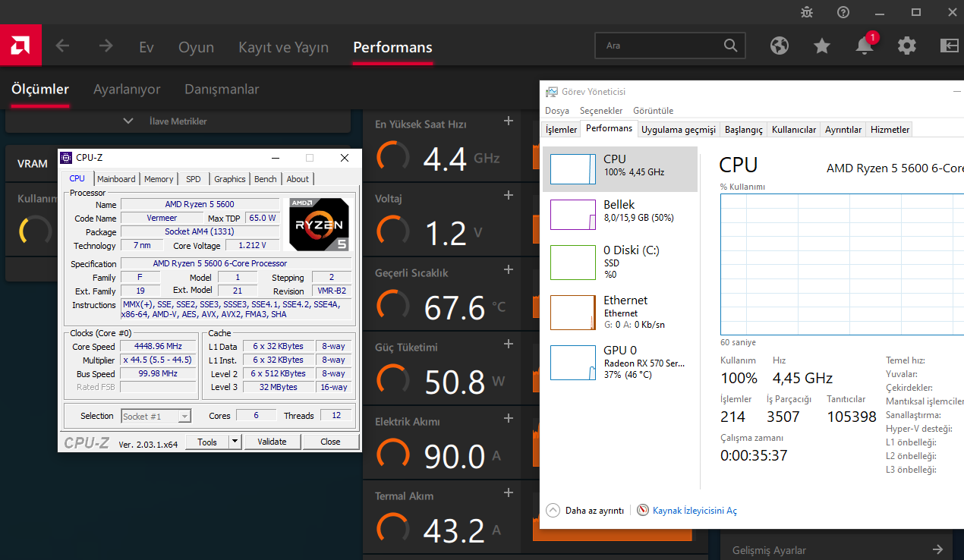Image resolution: width=964 pixels, height=560 pixels.
Task: Click the Tools button in CPU-Z
Action: tap(207, 442)
